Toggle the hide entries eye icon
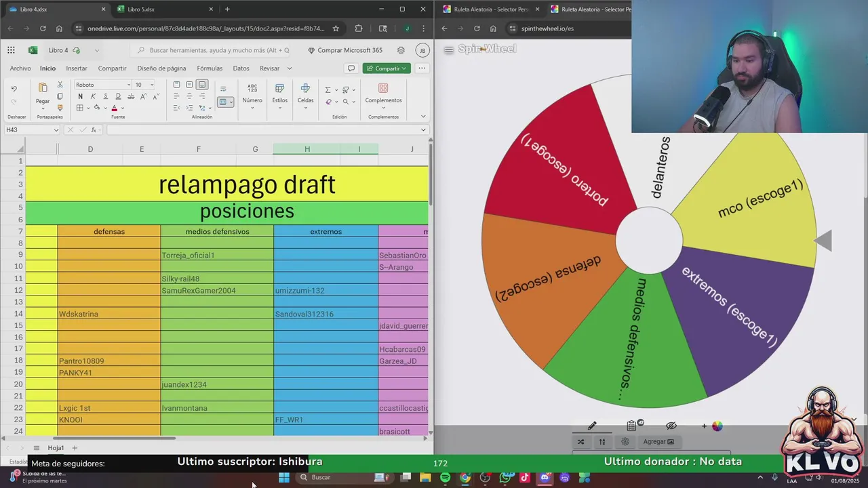This screenshot has width=868, height=488. 671,426
